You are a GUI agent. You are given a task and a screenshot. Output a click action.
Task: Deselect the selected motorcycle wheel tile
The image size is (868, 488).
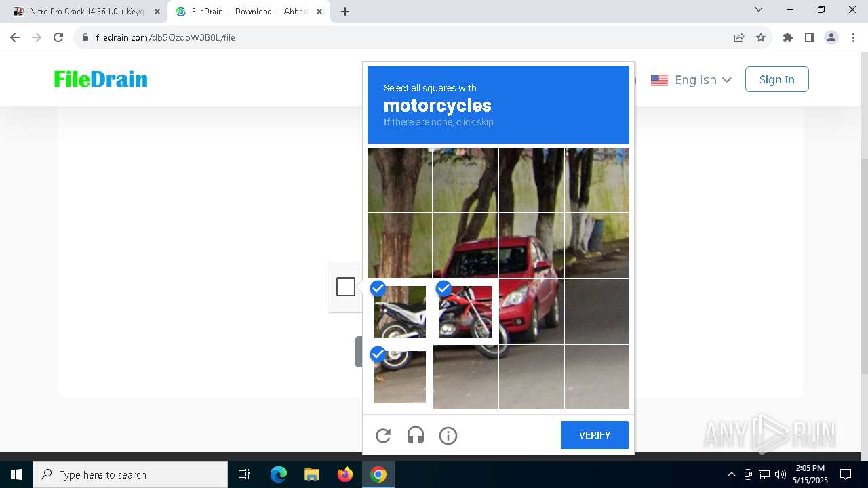[399, 377]
